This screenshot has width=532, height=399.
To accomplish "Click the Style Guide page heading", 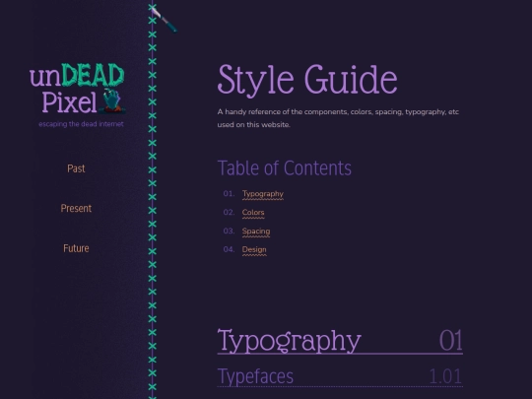I will [x=307, y=80].
